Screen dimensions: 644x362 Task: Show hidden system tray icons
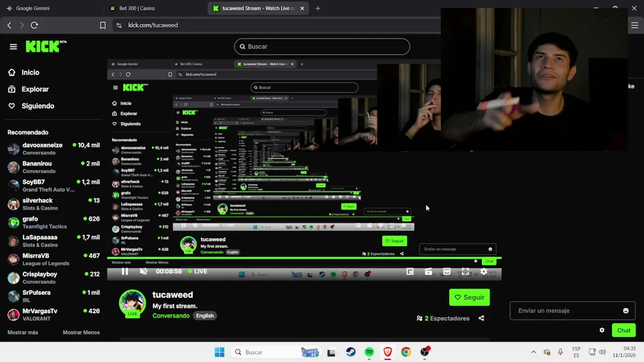(533, 352)
